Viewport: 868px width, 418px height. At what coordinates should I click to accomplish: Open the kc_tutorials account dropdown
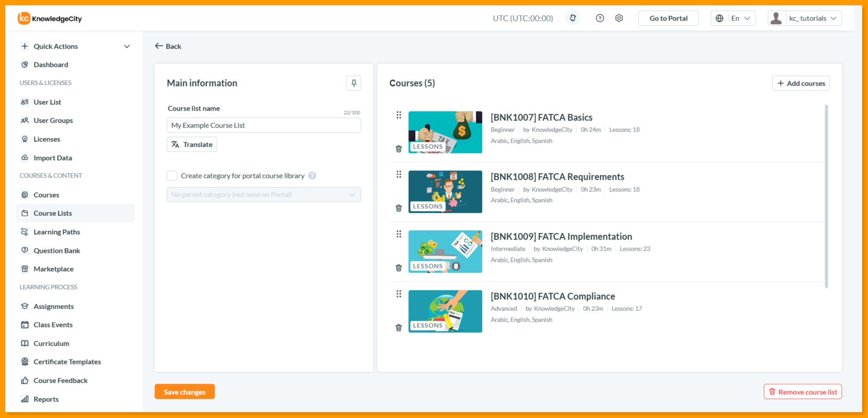coord(804,18)
